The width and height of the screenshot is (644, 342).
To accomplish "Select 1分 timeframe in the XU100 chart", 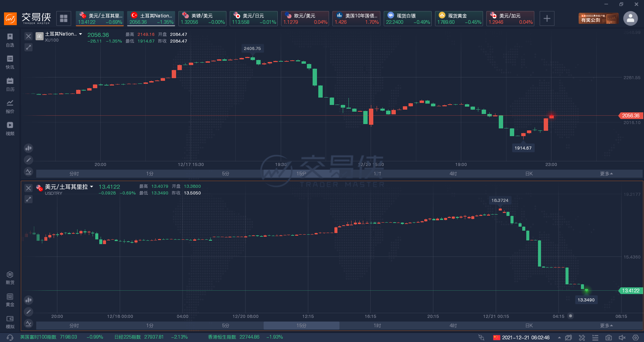I will pyautogui.click(x=150, y=174).
